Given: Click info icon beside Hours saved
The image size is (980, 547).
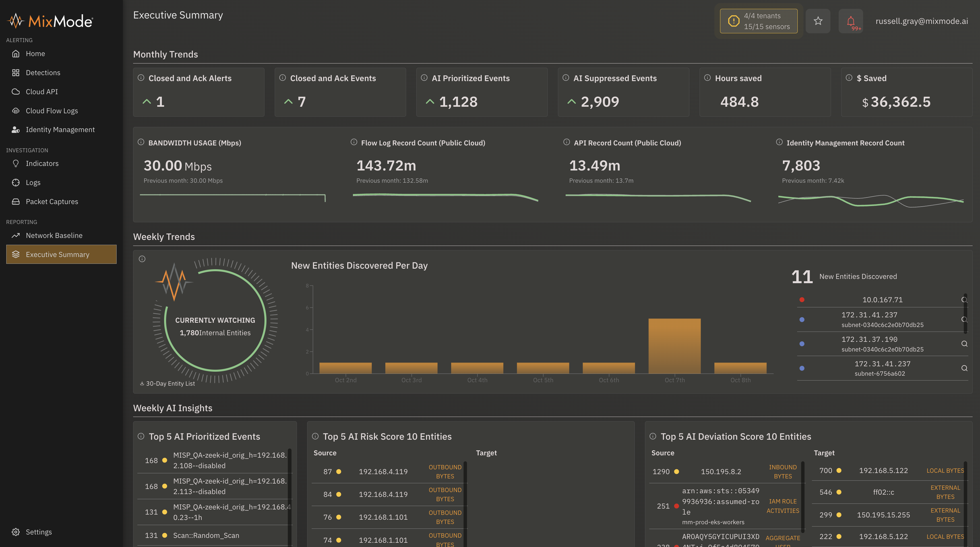Looking at the screenshot, I should click(x=707, y=78).
